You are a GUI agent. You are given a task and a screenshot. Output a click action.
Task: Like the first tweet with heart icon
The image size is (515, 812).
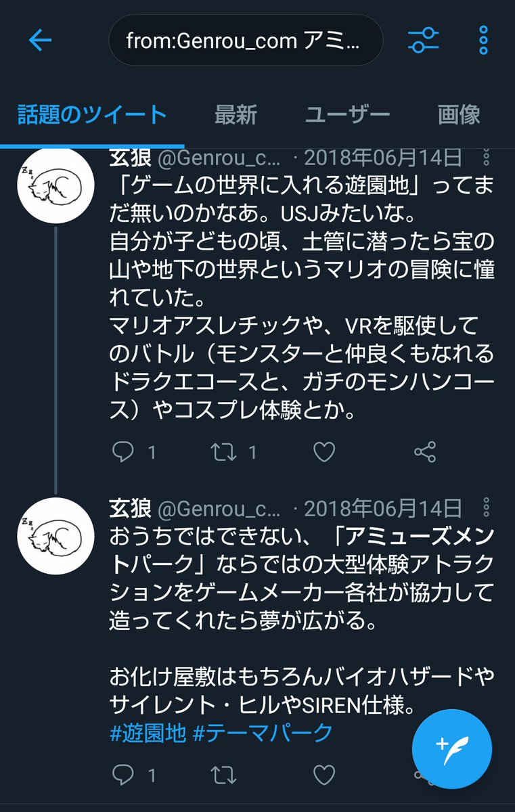coord(324,452)
